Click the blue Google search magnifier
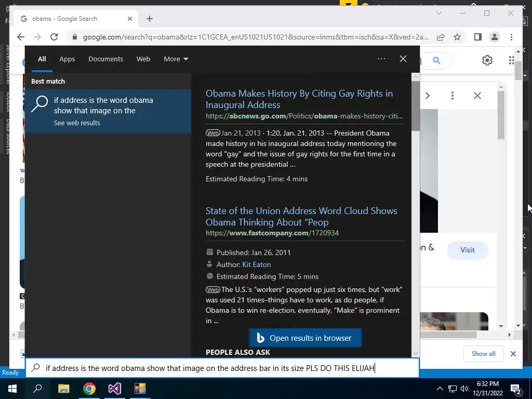The image size is (532, 399). coord(436,61)
